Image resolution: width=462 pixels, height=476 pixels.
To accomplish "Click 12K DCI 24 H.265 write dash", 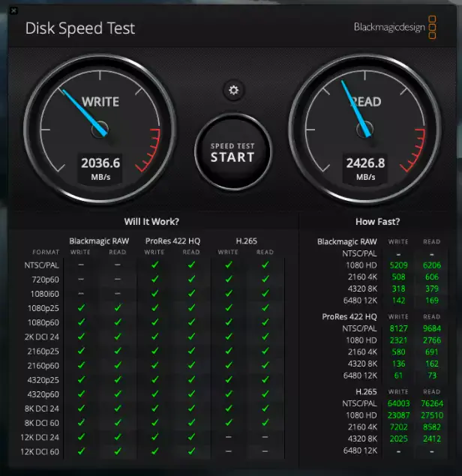I will pos(229,437).
